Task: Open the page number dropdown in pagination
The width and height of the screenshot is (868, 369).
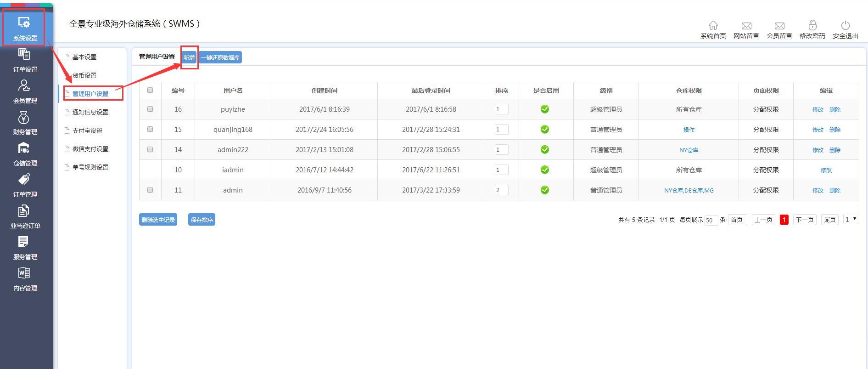Action: click(x=851, y=220)
